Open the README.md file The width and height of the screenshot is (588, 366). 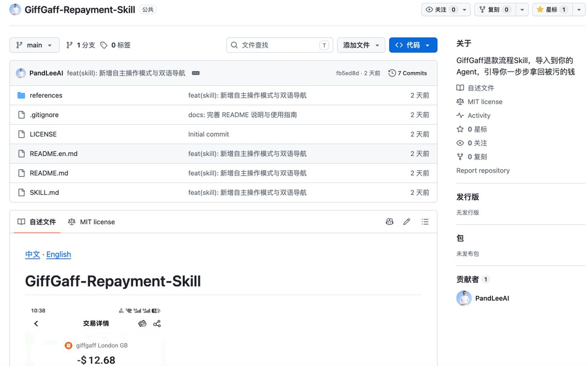[49, 173]
